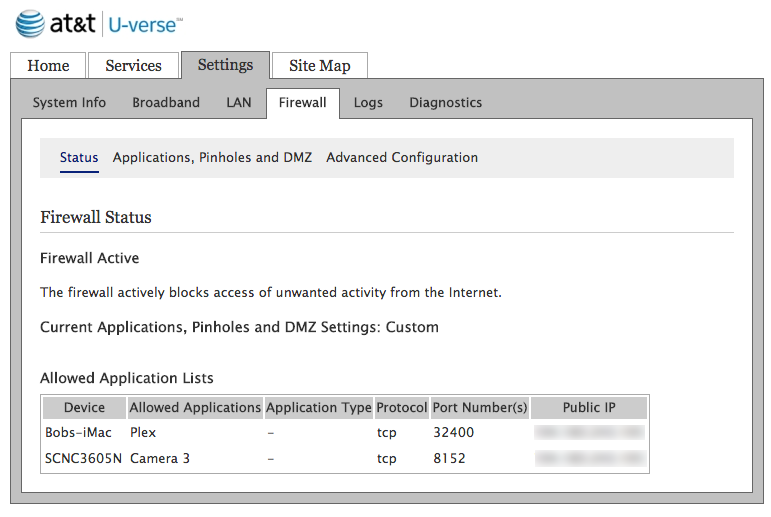
Task: View the Logs sub-tab
Action: coord(368,103)
